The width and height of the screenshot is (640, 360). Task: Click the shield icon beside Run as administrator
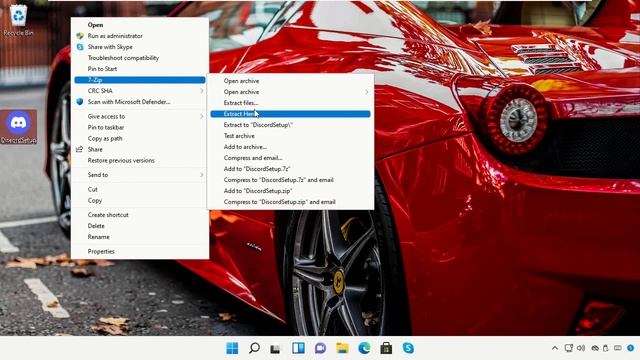pyautogui.click(x=80, y=36)
